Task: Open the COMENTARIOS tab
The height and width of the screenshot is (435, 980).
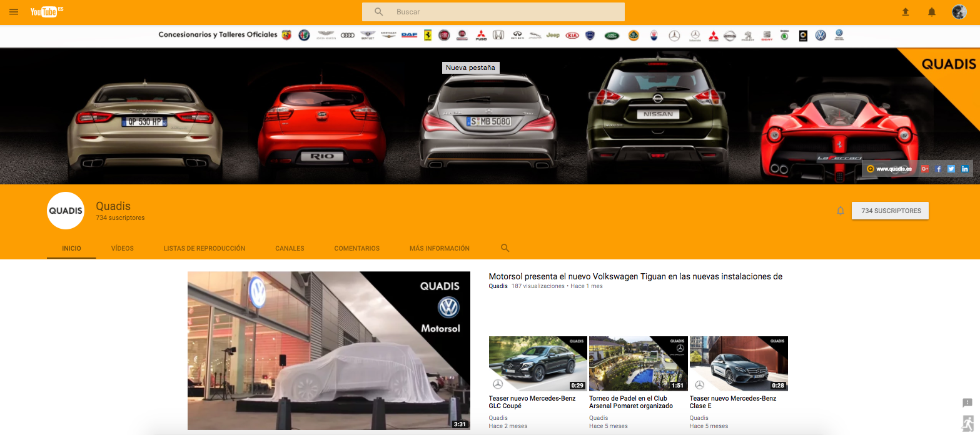Action: pyautogui.click(x=357, y=248)
